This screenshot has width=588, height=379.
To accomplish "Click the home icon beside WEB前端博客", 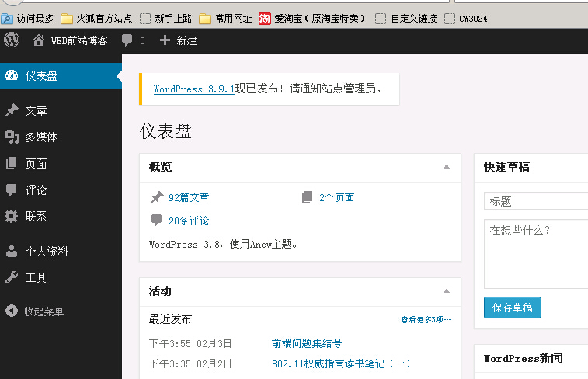I will click(39, 40).
